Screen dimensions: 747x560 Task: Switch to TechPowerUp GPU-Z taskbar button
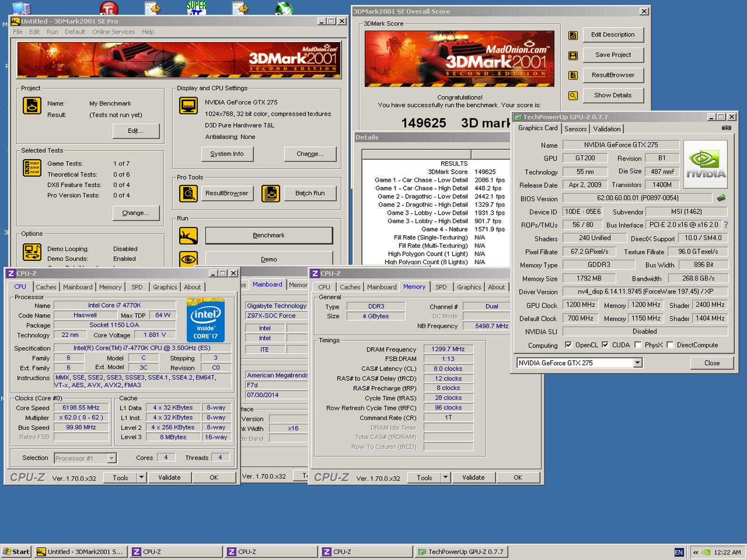tap(461, 552)
